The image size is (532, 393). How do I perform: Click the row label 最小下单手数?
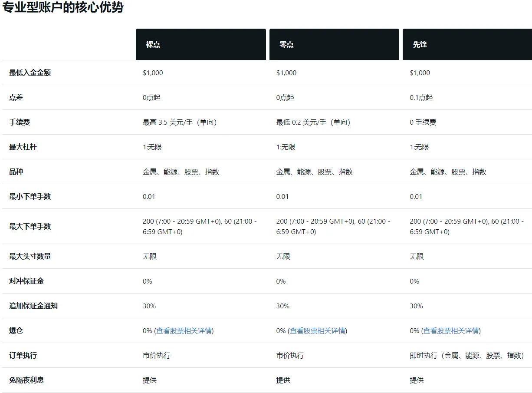point(30,196)
